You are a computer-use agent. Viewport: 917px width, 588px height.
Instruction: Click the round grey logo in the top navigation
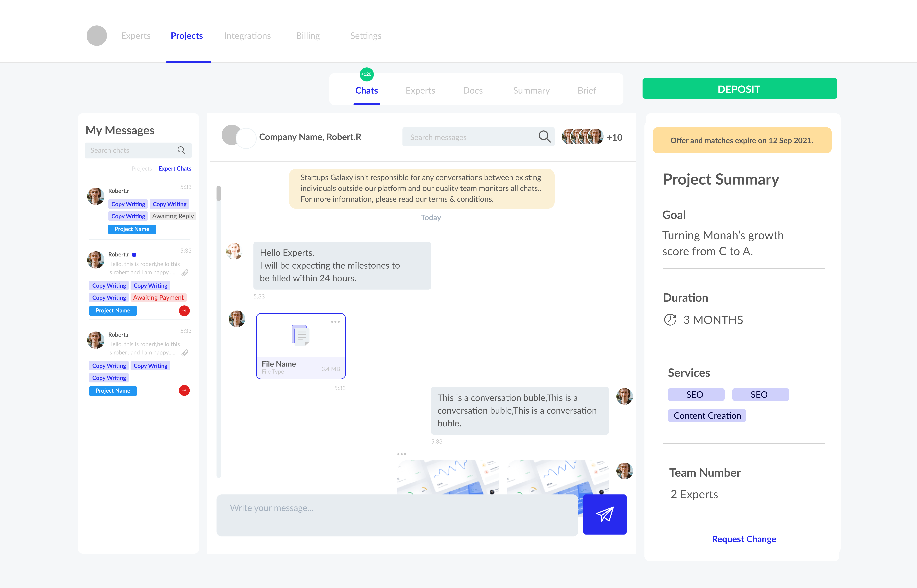click(97, 35)
